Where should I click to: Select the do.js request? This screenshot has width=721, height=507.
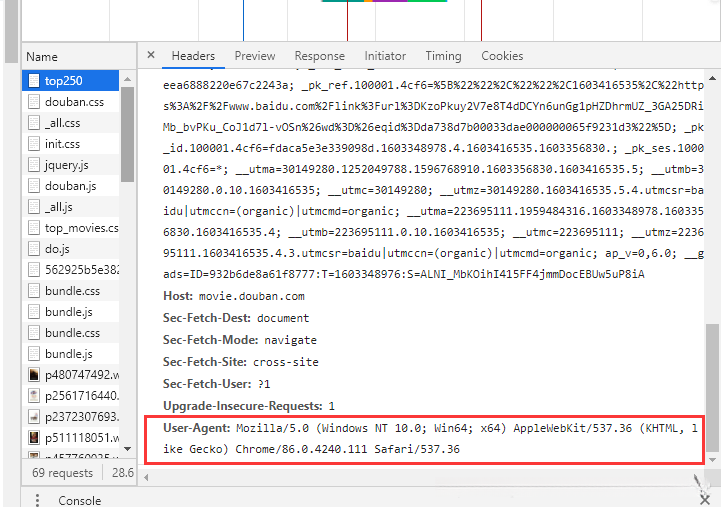pyautogui.click(x=70, y=249)
